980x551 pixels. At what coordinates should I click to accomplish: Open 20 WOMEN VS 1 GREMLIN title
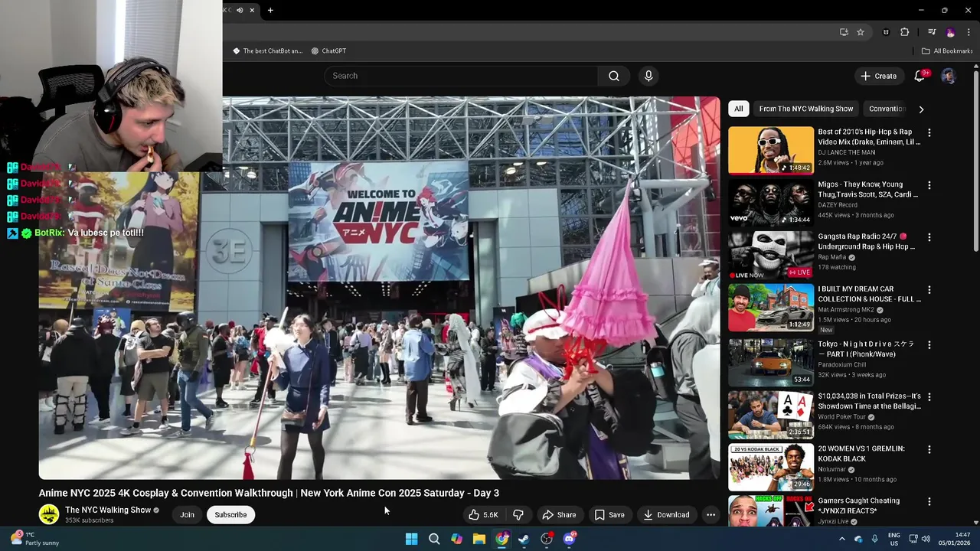(x=861, y=454)
